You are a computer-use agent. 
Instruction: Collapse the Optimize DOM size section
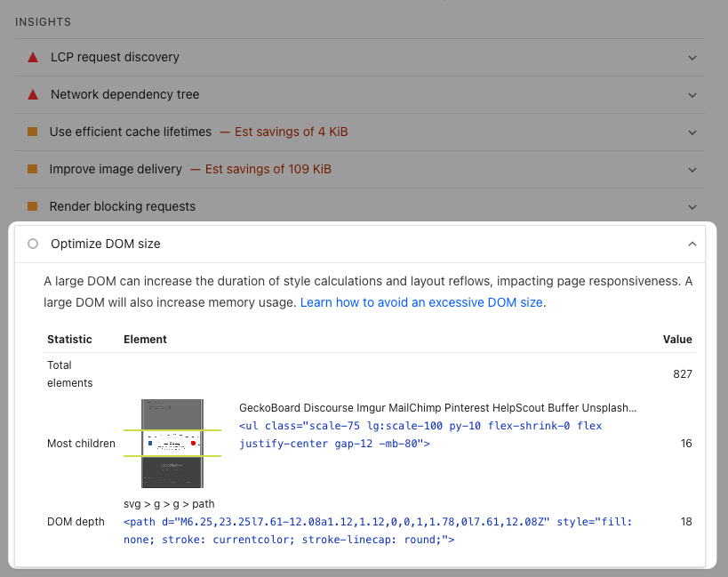point(692,243)
